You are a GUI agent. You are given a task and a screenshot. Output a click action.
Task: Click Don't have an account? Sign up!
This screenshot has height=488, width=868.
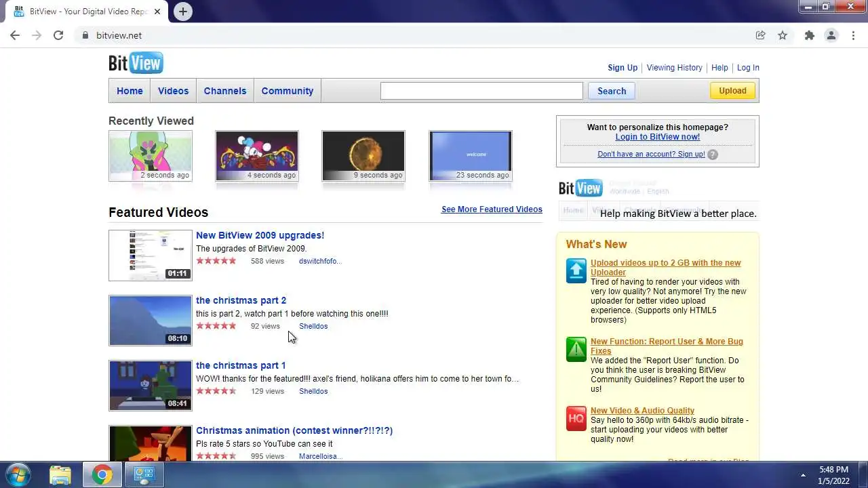651,155
